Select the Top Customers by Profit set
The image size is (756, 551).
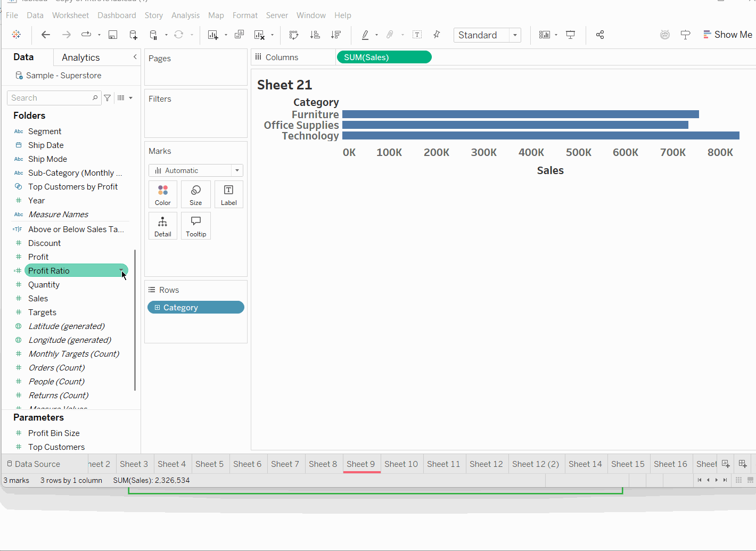(73, 187)
